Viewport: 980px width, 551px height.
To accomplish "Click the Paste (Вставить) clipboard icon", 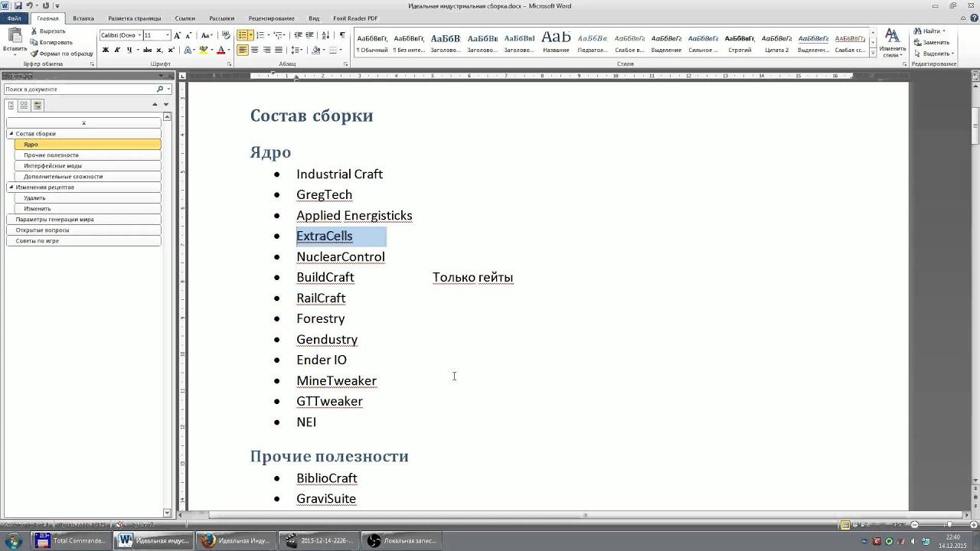I will pyautogui.click(x=14, y=36).
